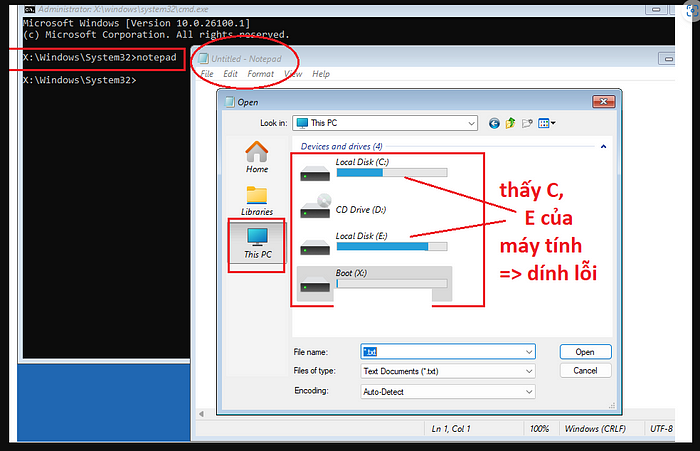
Task: Click the Back arrow icon in Open dialog
Action: click(x=494, y=123)
